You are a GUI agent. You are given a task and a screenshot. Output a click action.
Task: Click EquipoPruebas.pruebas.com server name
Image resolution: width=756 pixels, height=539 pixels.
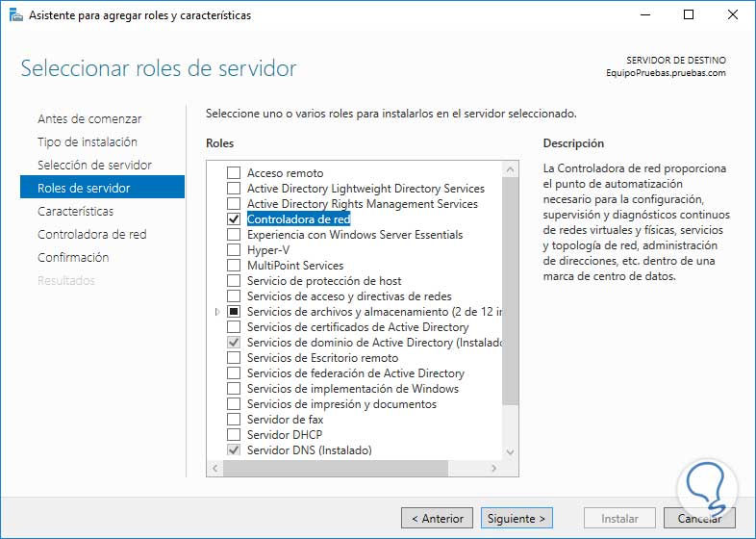(x=666, y=73)
